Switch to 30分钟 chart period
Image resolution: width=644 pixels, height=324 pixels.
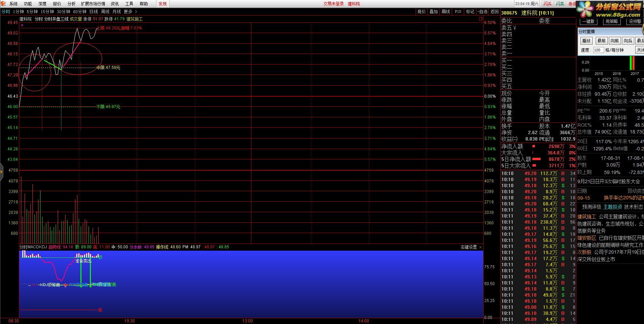coord(64,11)
